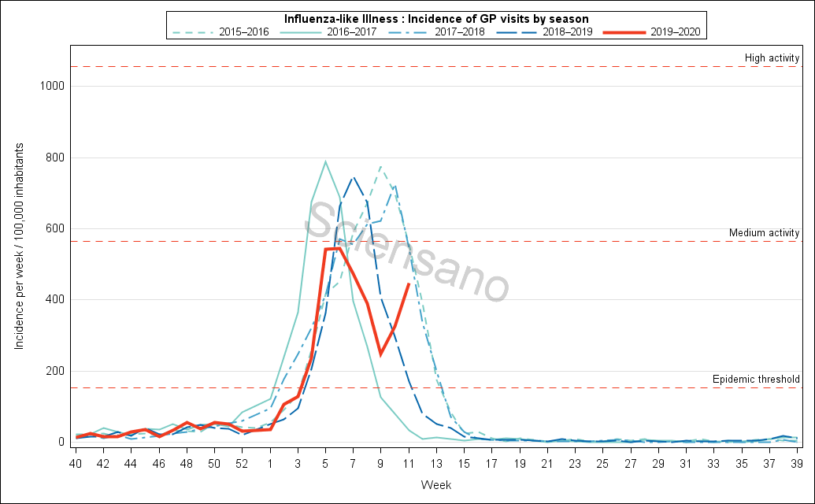Select the Medium activity threshold label
Screen dimensions: 815x504
765,233
